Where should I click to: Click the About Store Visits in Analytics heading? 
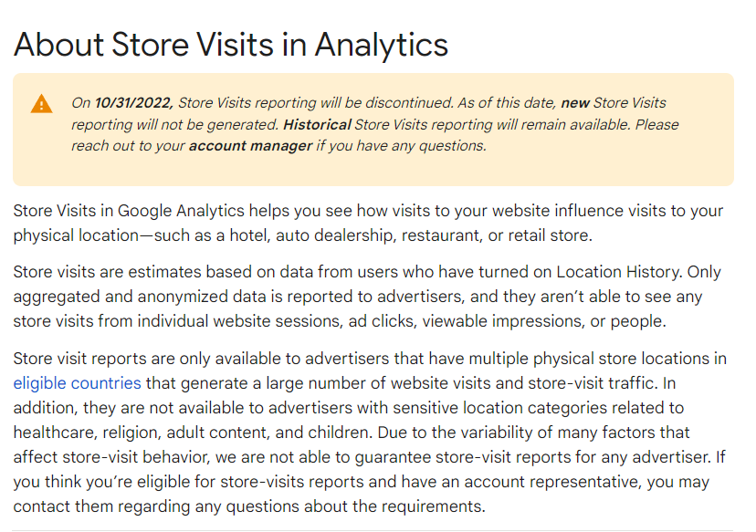231,44
